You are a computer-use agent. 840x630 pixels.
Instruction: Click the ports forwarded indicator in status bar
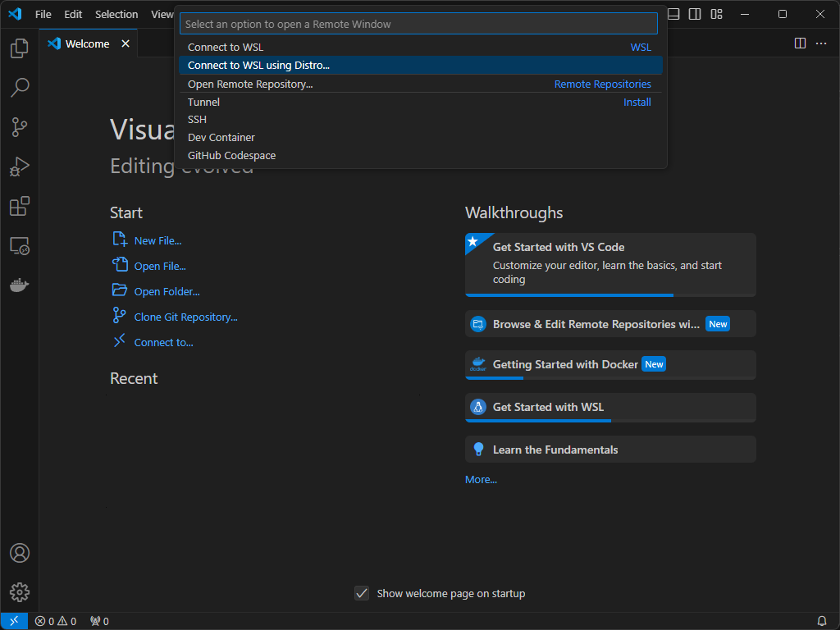pyautogui.click(x=99, y=621)
